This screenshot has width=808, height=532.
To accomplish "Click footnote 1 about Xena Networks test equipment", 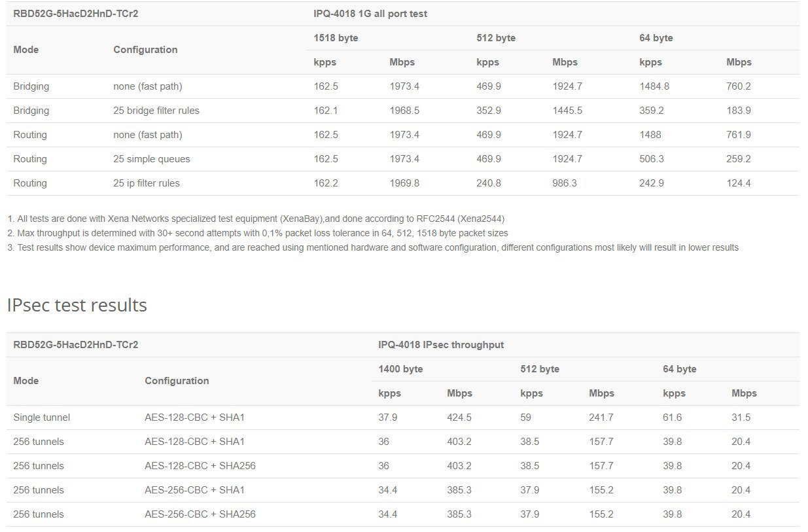I will [x=256, y=219].
